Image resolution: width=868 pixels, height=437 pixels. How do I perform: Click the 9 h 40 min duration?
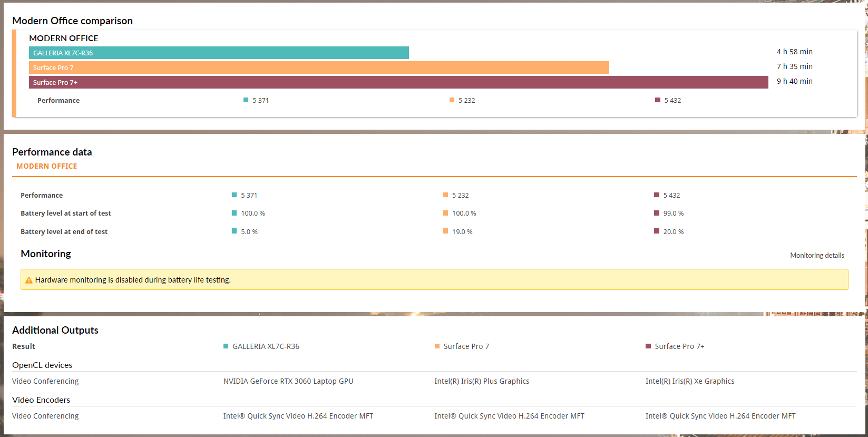coord(794,81)
